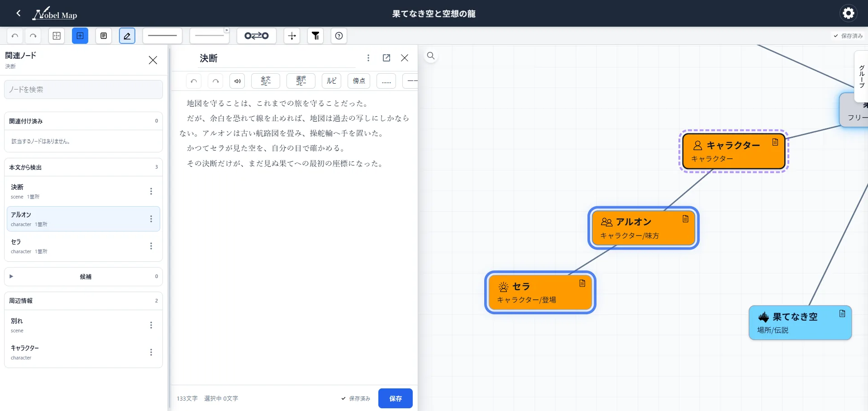868x411 pixels.
Task: Open the text document tool icon
Action: (x=104, y=36)
